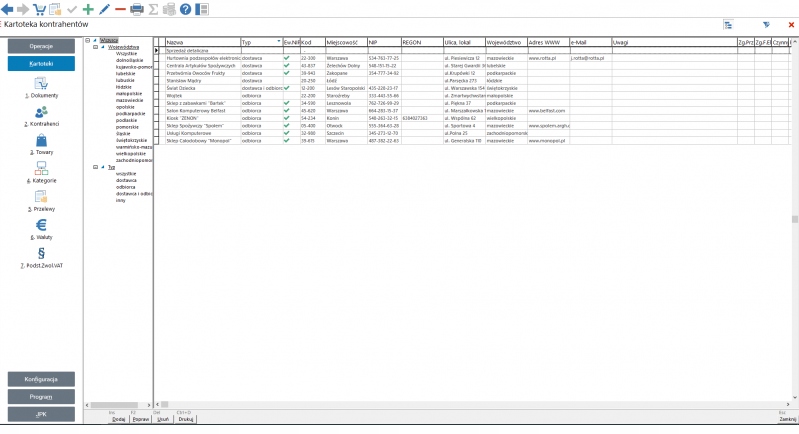Image resolution: width=799 pixels, height=434 pixels.
Task: Edit record using blue pencil icon
Action: pyautogui.click(x=104, y=9)
